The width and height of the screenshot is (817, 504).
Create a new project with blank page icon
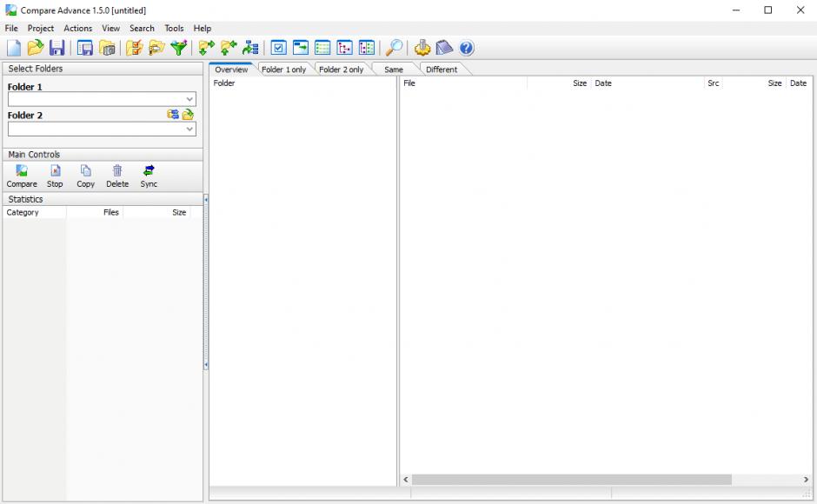pyautogui.click(x=14, y=48)
